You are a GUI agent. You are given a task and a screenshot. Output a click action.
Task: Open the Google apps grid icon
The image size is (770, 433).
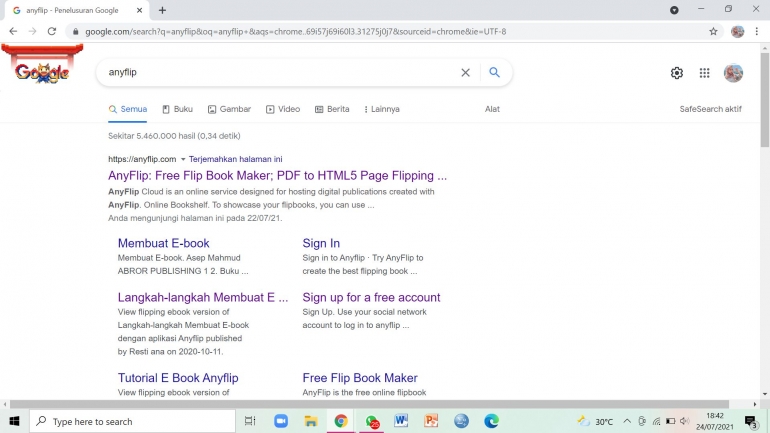tap(704, 73)
